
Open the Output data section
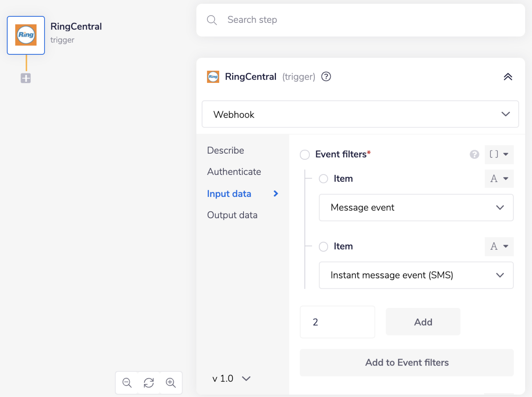pyautogui.click(x=232, y=215)
